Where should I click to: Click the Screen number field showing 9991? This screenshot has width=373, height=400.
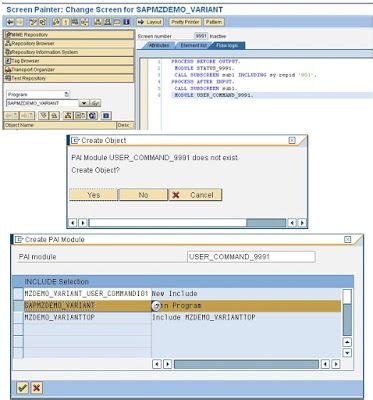point(201,36)
